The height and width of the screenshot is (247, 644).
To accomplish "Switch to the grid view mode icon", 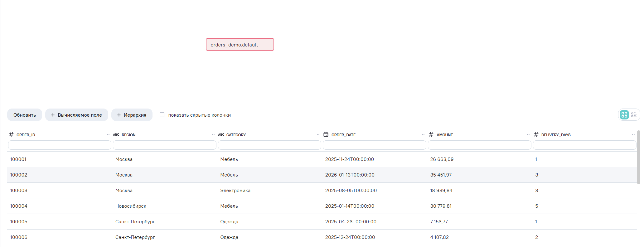I will pos(624,115).
